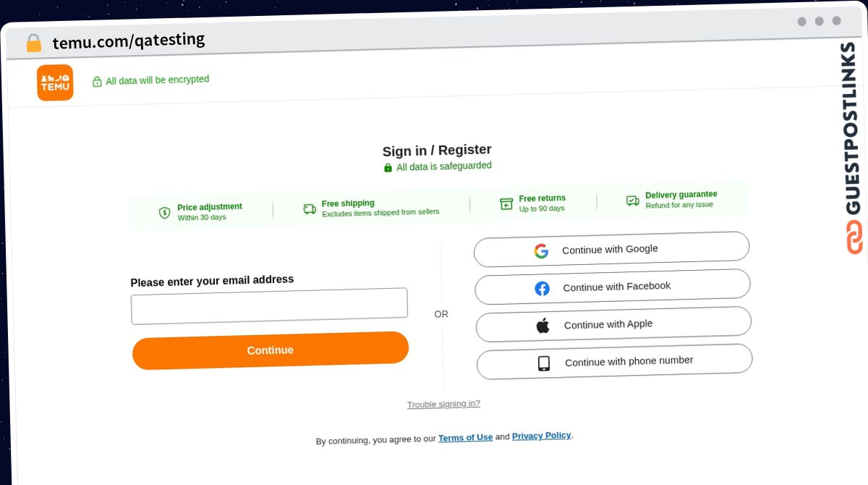Click the 'OR' separator text
This screenshot has width=868, height=485.
tap(441, 314)
